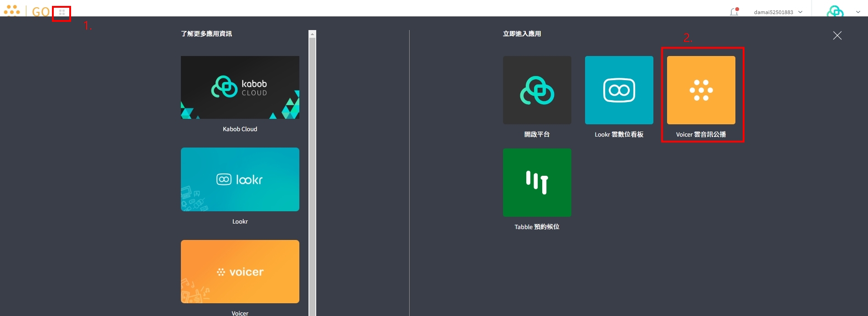
Task: Click the "Kabob Cloud" caption text
Action: pyautogui.click(x=240, y=129)
